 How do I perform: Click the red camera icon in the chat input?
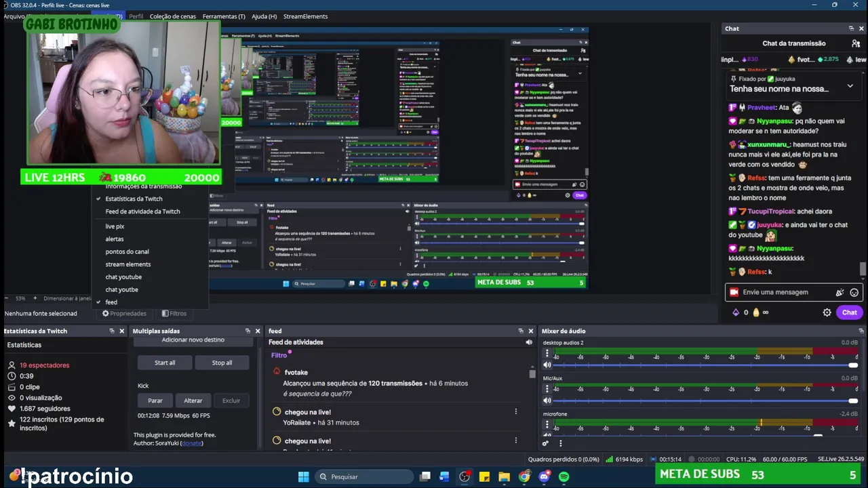click(x=733, y=292)
